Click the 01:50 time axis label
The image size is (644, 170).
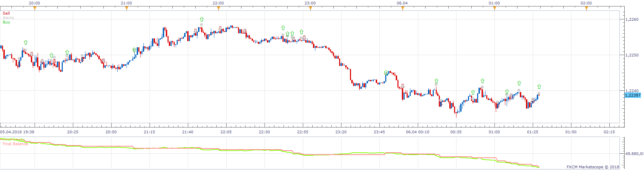click(x=571, y=132)
